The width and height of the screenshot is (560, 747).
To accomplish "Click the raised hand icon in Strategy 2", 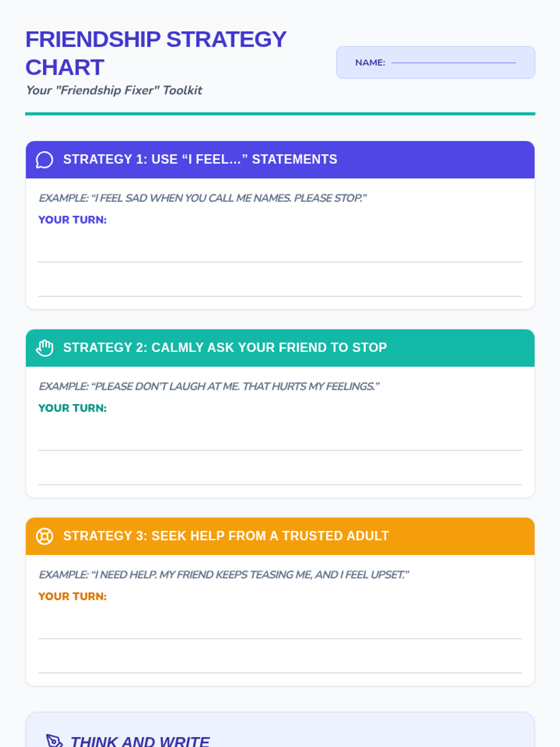I will [x=44, y=348].
